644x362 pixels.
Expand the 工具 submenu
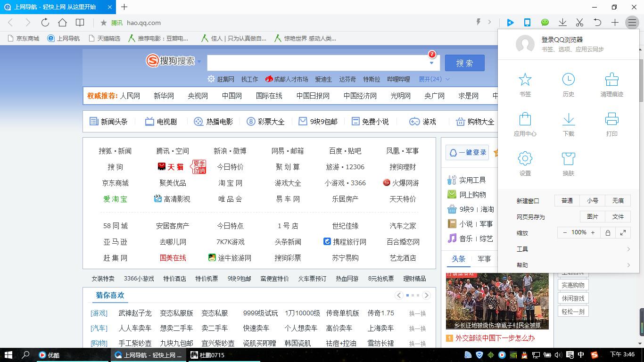point(573,249)
